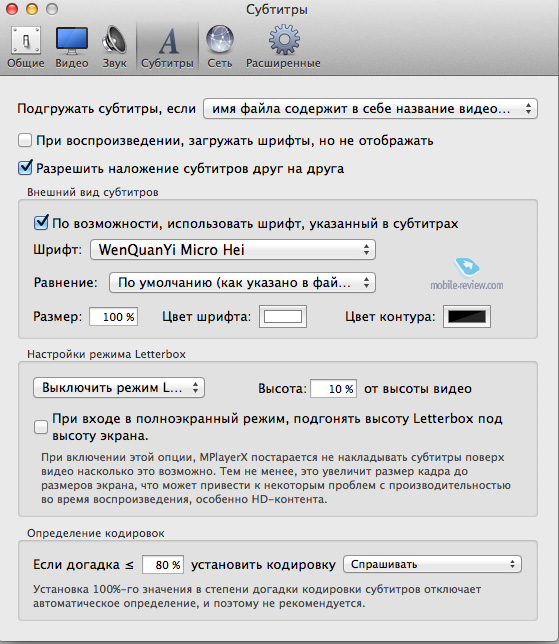
Task: Enable fullscreen Letterbox height fitting checkbox
Action: click(41, 427)
